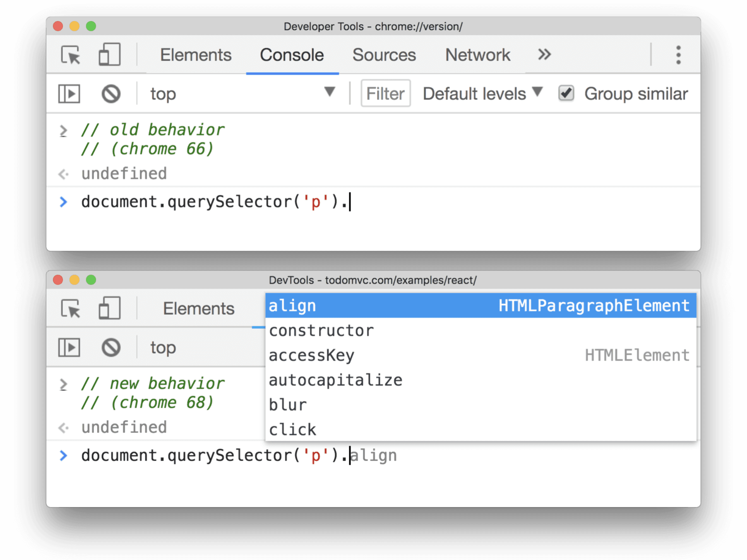Select the inspect element cursor tool
Image resolution: width=747 pixels, height=560 pixels.
[x=71, y=55]
